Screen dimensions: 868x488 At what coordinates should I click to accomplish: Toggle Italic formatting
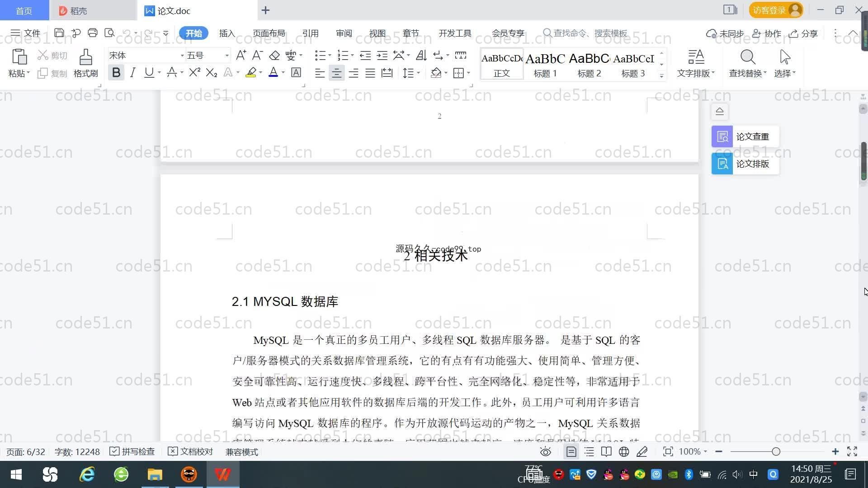[132, 72]
